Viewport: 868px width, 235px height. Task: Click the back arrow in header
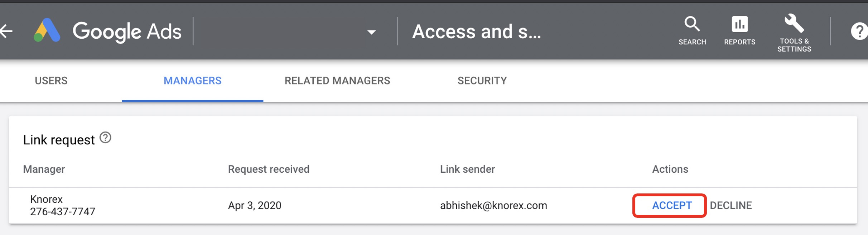click(x=6, y=31)
